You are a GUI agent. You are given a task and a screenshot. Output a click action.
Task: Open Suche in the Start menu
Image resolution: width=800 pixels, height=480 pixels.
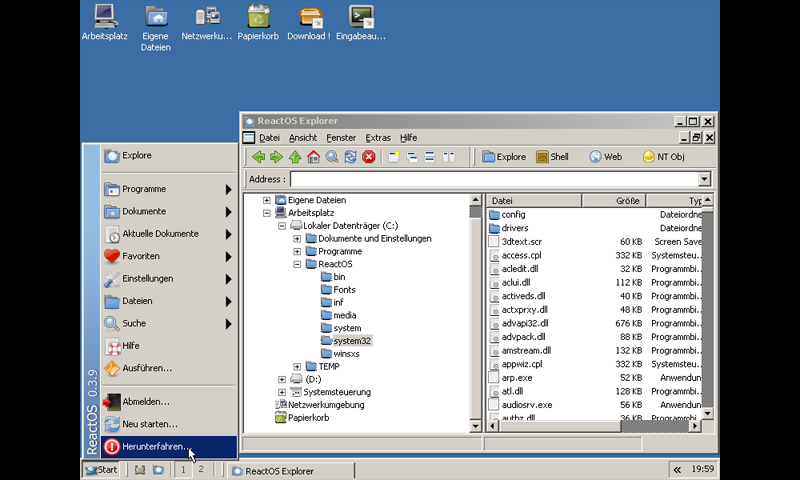pos(169,324)
